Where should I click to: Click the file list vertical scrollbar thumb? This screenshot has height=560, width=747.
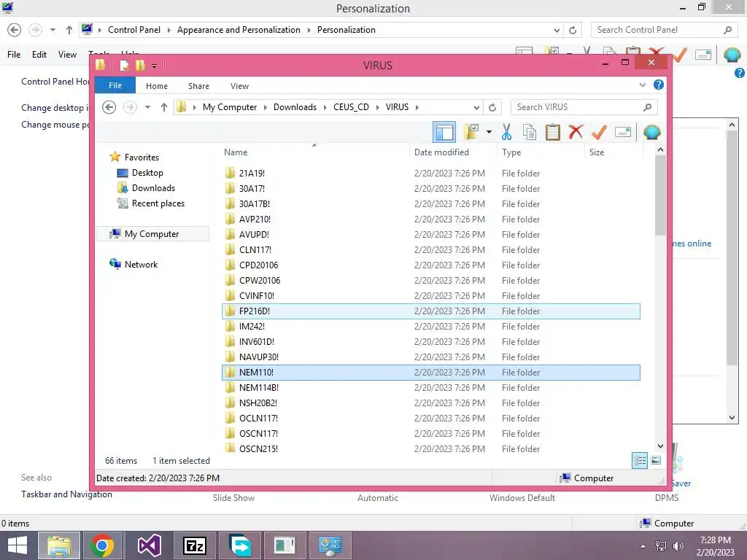pyautogui.click(x=660, y=195)
